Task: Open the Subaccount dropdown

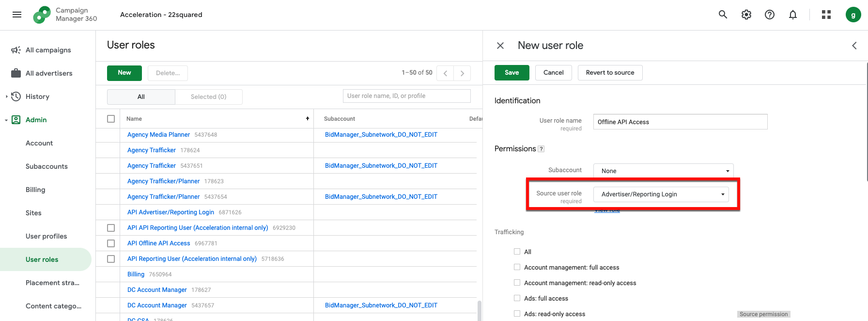Action: coord(663,171)
